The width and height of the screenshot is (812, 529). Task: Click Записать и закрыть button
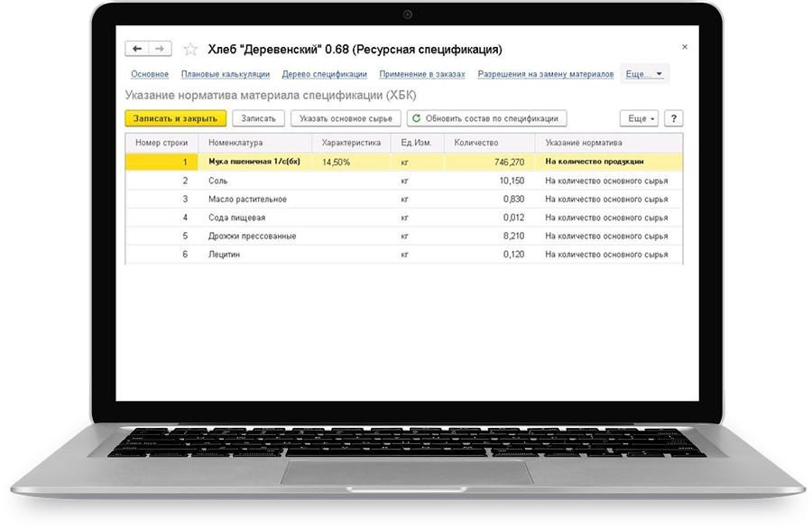tap(176, 118)
